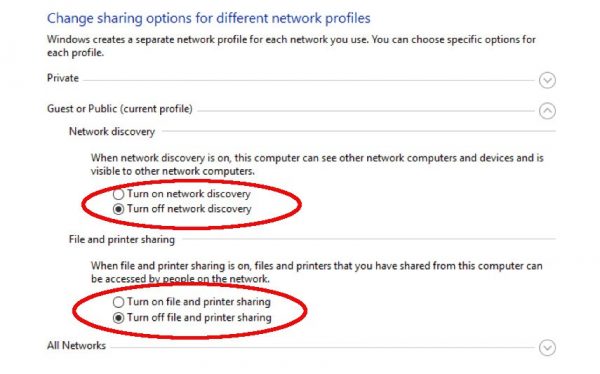Click Guest or Public (current profile) label
This screenshot has height=374, width=600.
pos(120,109)
